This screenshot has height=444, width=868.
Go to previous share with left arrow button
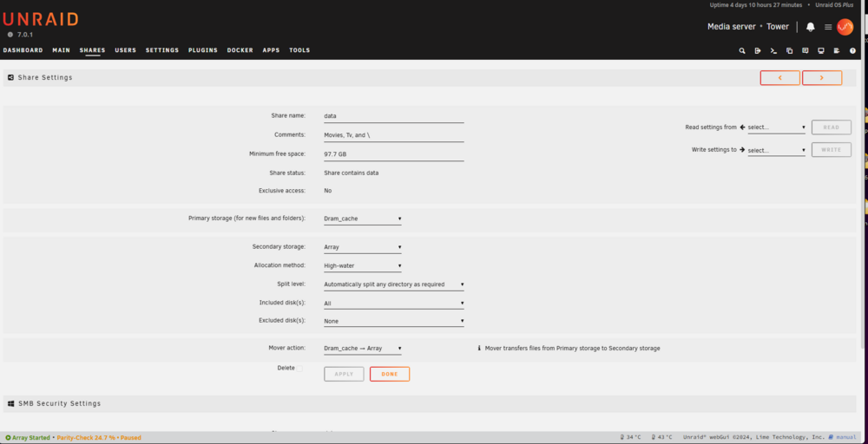[x=780, y=78]
